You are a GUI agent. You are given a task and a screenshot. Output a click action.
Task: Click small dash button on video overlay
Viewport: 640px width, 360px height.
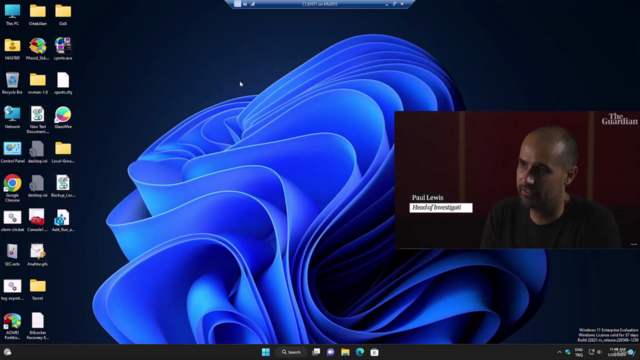(633, 244)
